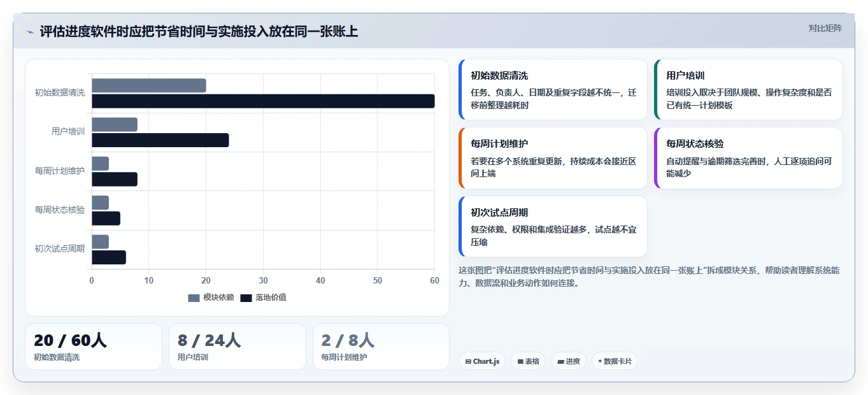Select the 数据卡片 tag chip

tap(615, 361)
